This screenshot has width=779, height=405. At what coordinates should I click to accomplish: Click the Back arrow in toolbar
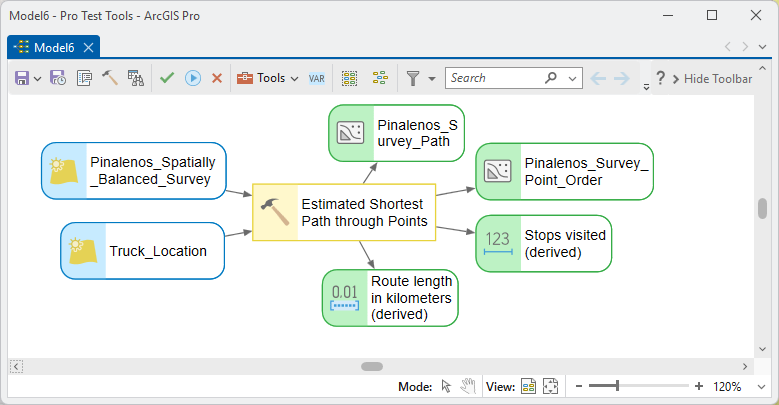click(x=598, y=78)
